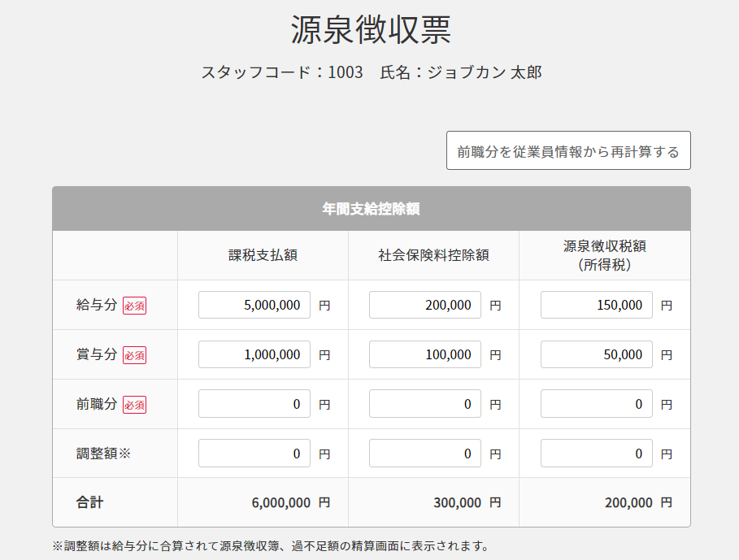Click the 前職分を従業員情報から再計算する button
The width and height of the screenshot is (739, 560).
click(x=567, y=150)
